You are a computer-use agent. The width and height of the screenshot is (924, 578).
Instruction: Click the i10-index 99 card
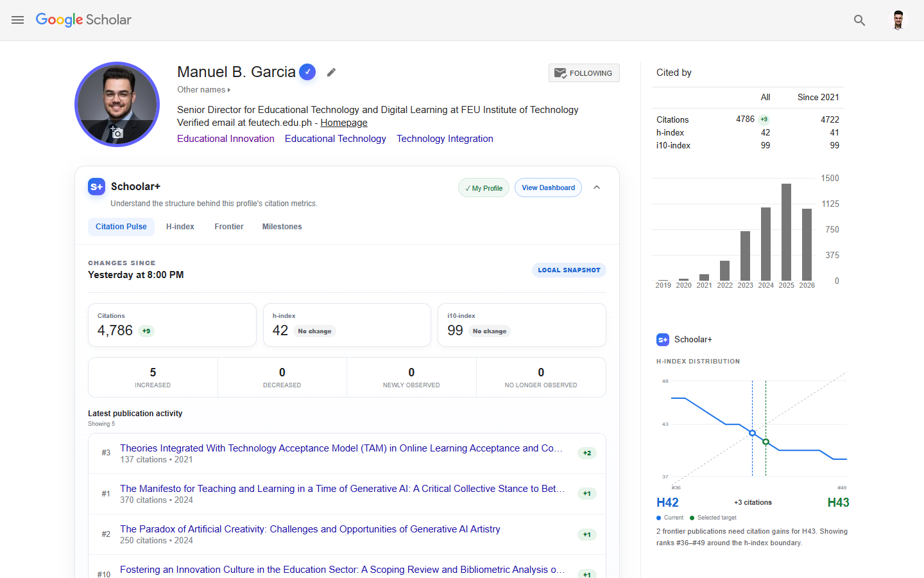[x=522, y=325]
